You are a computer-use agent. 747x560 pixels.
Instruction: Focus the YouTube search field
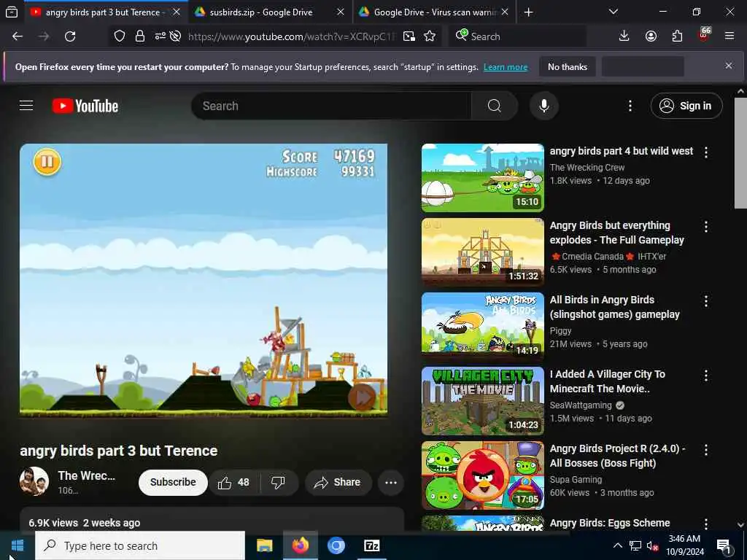click(x=331, y=106)
